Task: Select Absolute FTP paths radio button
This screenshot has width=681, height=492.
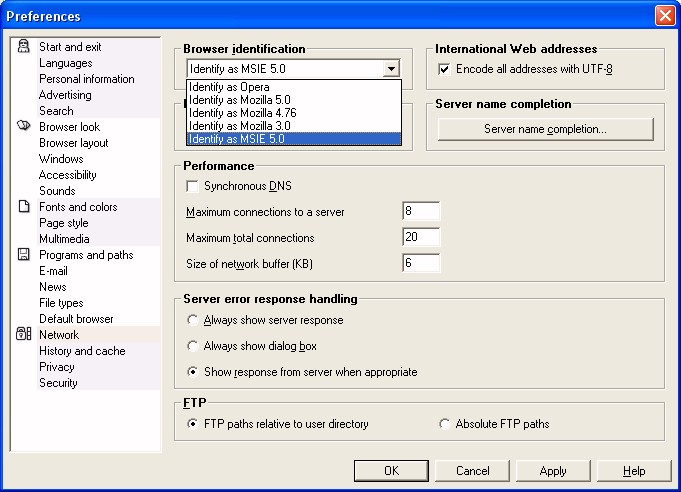Action: pos(444,424)
